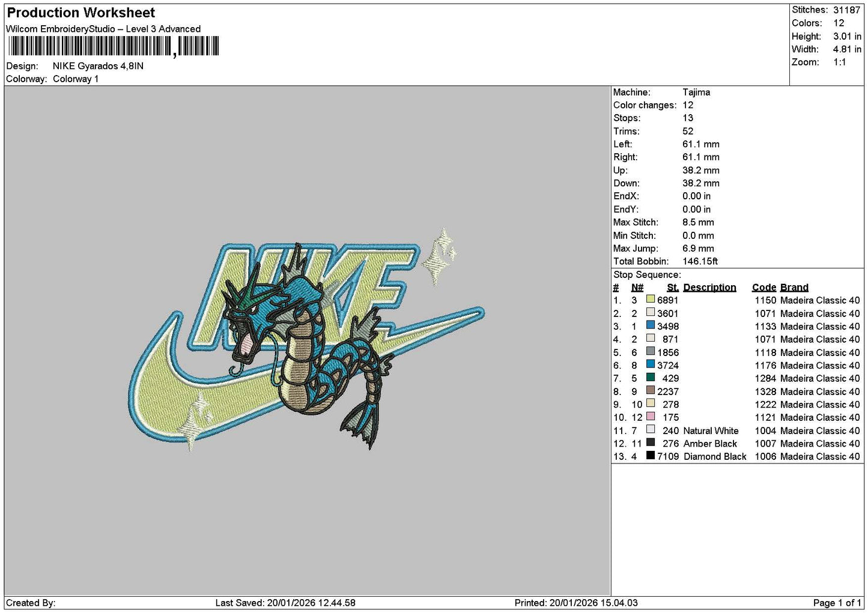Click the 'Created By:' footer label
The height and width of the screenshot is (613, 868).
(x=31, y=603)
